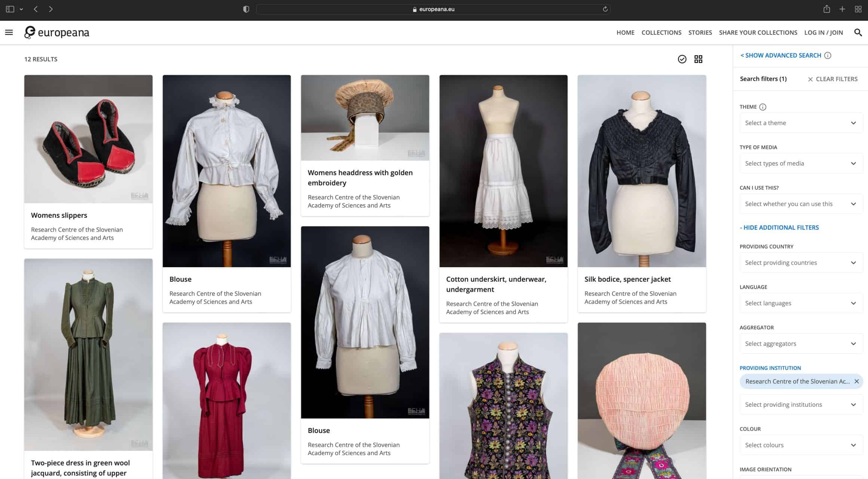Open Select providing countries dropdown
Image resolution: width=868 pixels, height=479 pixels.
(x=801, y=263)
